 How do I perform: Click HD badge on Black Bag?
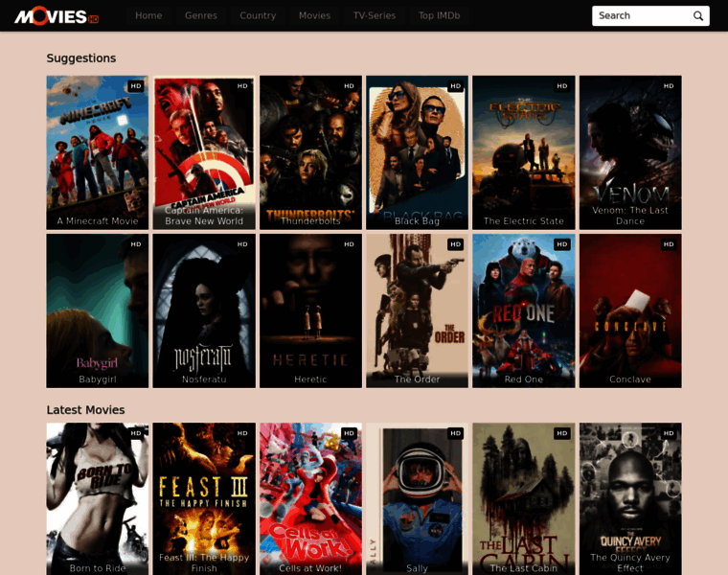[x=455, y=86]
